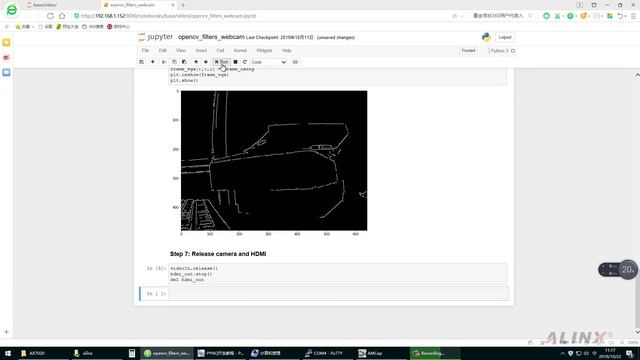This screenshot has height=360, width=640.
Task: Save the notebook with the save icon
Action: (142, 62)
